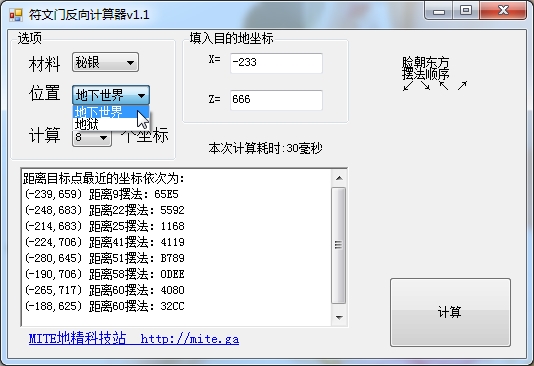Select result row (-224,706) 距离41

[104, 242]
